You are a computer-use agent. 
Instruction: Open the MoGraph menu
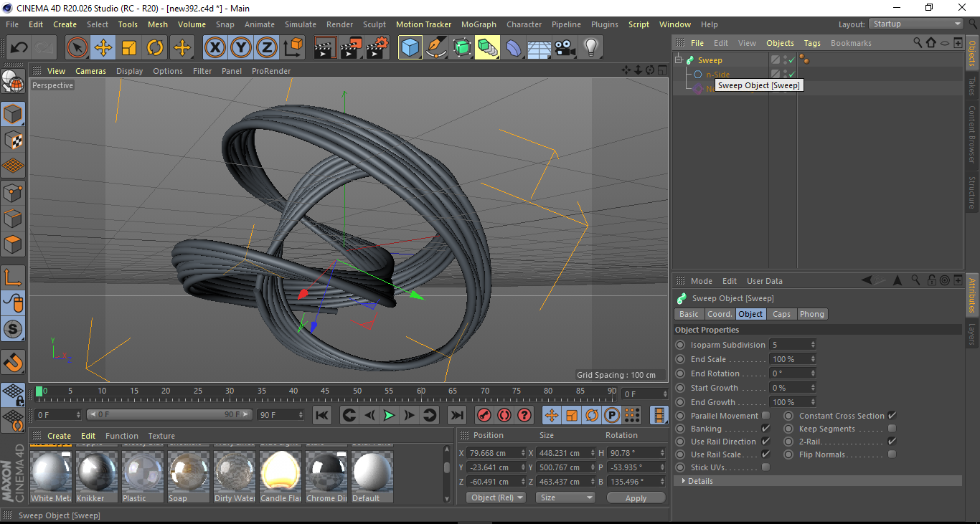[x=479, y=24]
